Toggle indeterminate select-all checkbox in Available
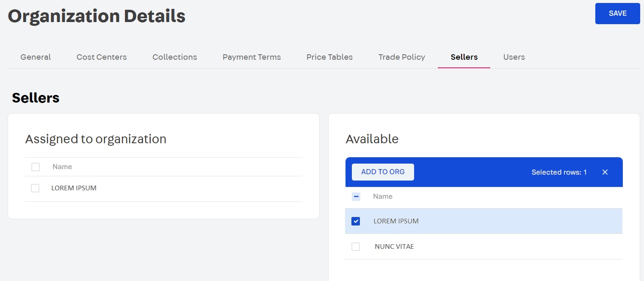The width and height of the screenshot is (644, 281). pos(356,197)
